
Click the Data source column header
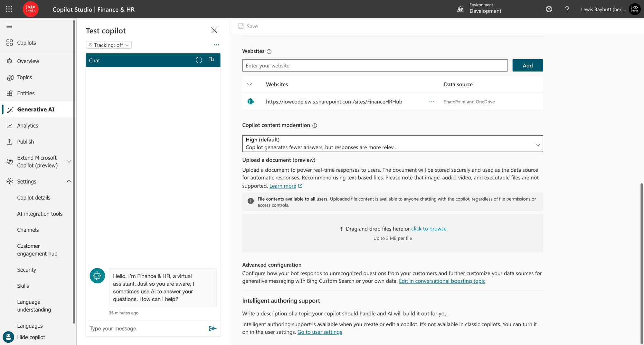point(458,84)
